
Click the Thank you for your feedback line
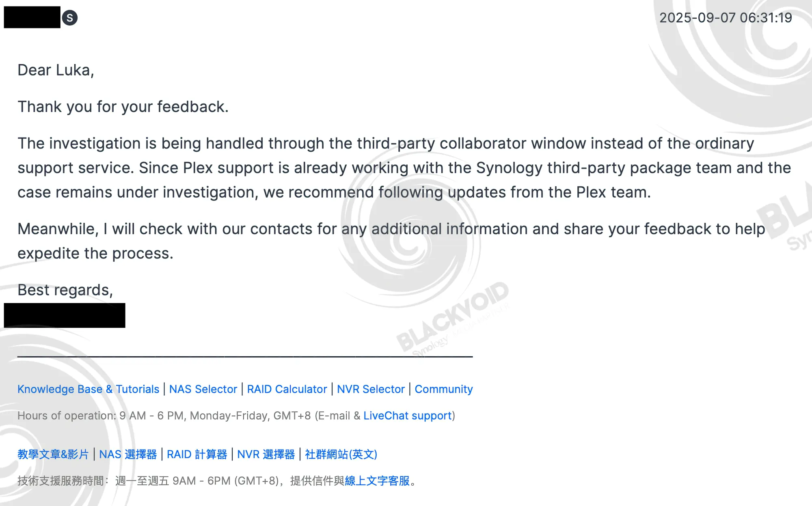coord(123,107)
